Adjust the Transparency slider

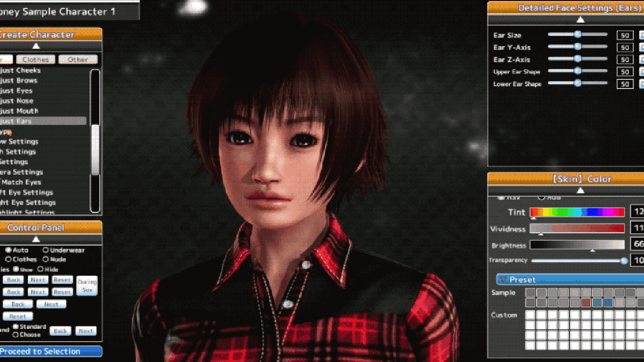coord(580,261)
